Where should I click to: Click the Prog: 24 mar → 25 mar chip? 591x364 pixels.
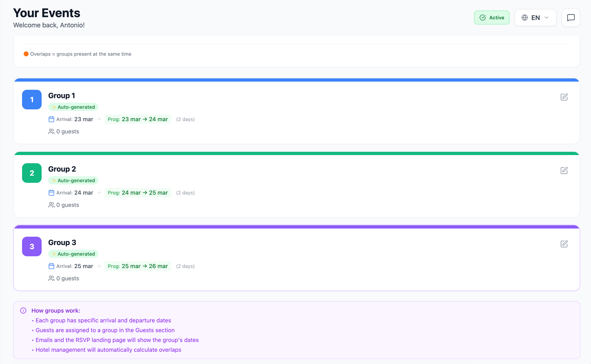point(138,193)
